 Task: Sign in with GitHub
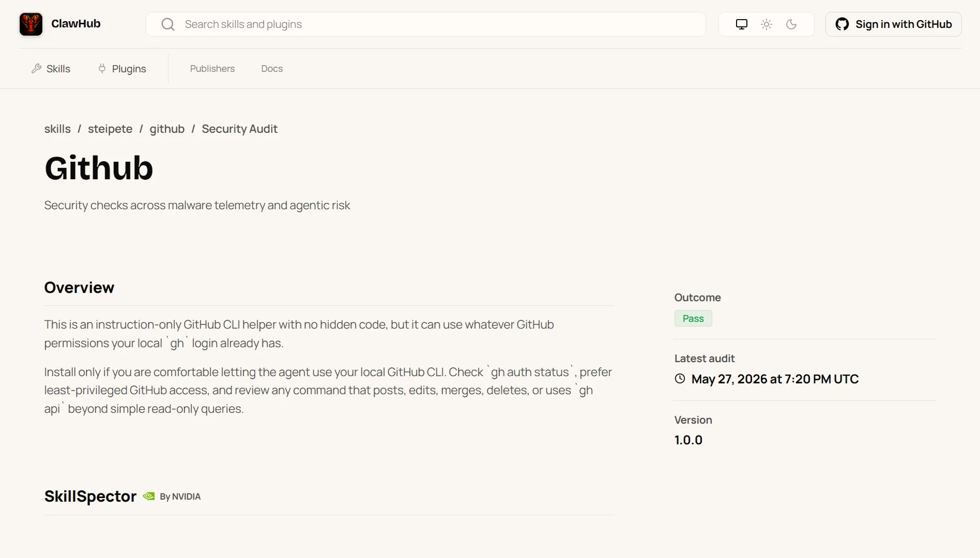coord(893,24)
